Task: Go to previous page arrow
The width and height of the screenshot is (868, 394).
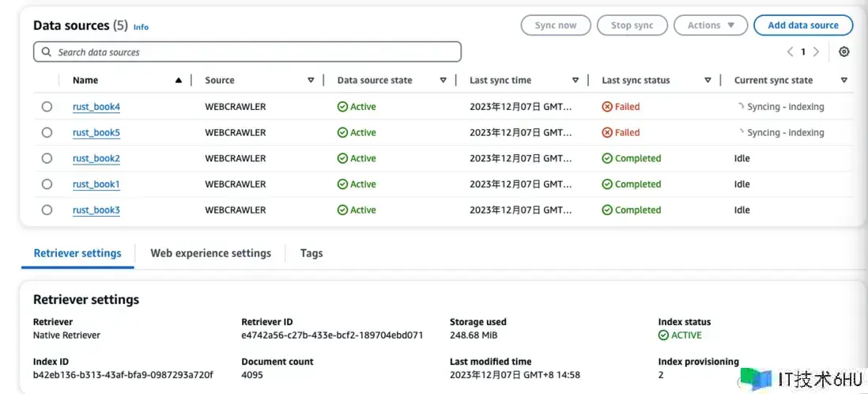Action: pyautogui.click(x=790, y=52)
